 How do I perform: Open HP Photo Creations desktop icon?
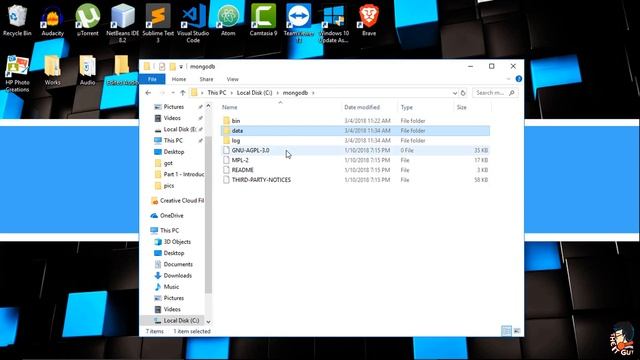coord(17,73)
